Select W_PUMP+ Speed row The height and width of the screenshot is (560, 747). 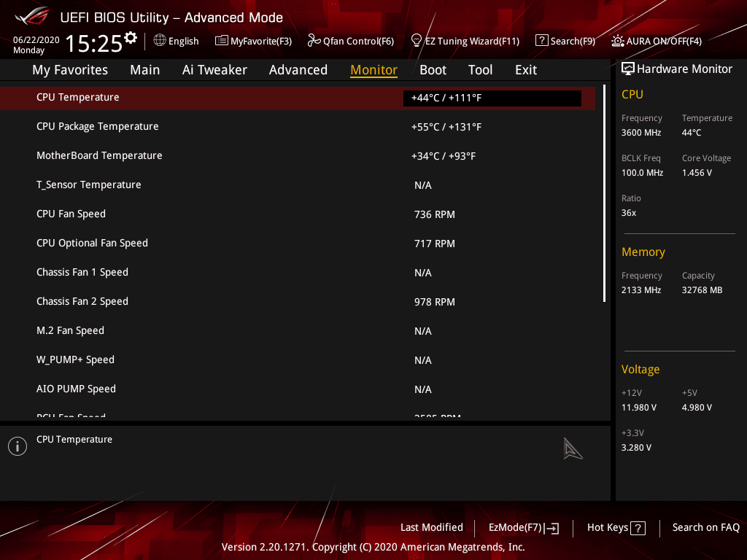(x=298, y=360)
